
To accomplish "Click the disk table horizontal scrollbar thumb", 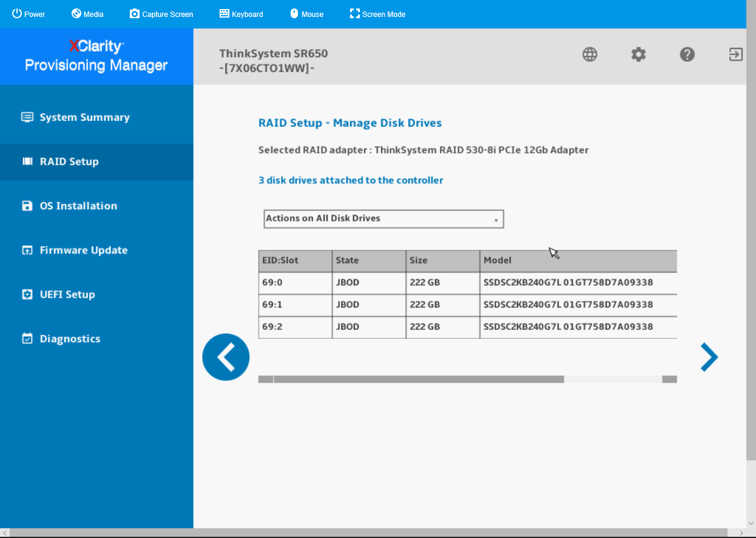I will pyautogui.click(x=419, y=379).
